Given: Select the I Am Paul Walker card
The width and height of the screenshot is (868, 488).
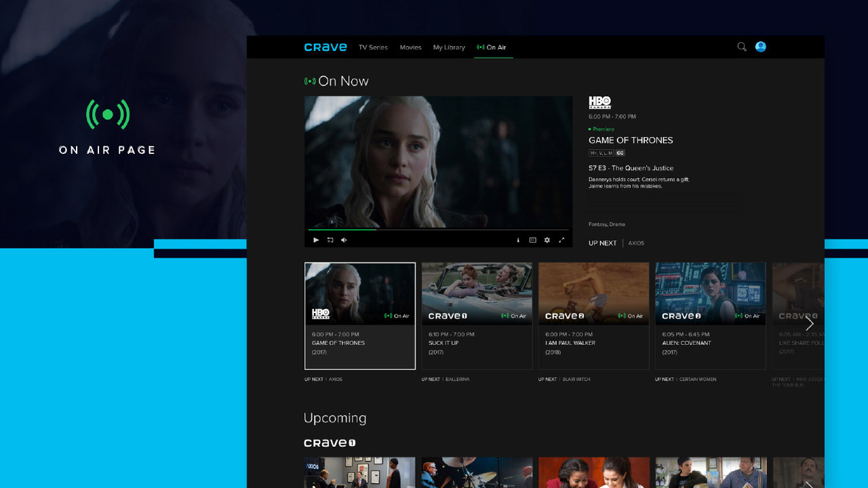Looking at the screenshot, I should point(593,316).
